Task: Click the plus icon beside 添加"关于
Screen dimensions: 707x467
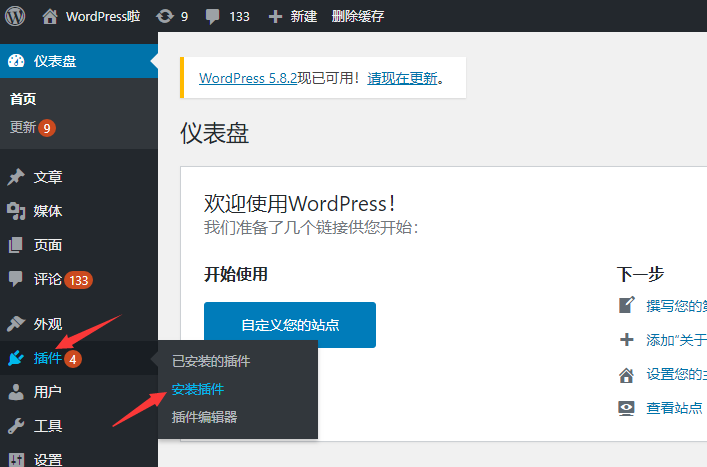Action: click(626, 339)
